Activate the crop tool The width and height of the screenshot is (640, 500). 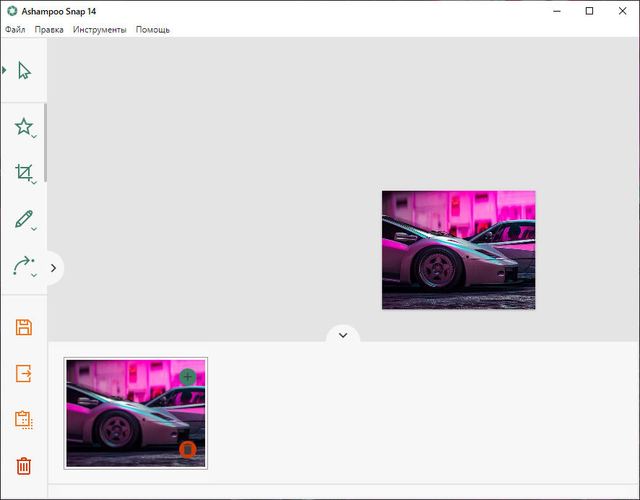pyautogui.click(x=24, y=173)
